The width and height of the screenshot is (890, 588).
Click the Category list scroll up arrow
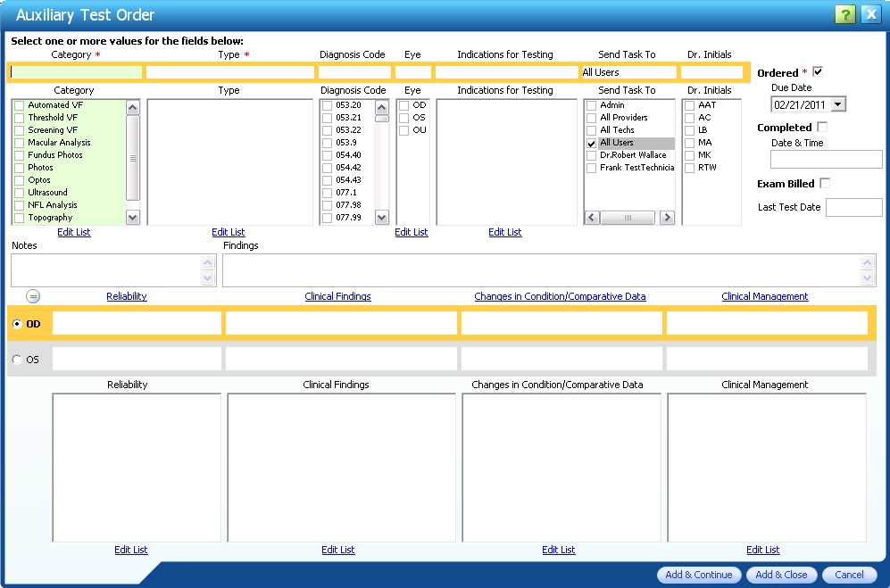tap(133, 107)
